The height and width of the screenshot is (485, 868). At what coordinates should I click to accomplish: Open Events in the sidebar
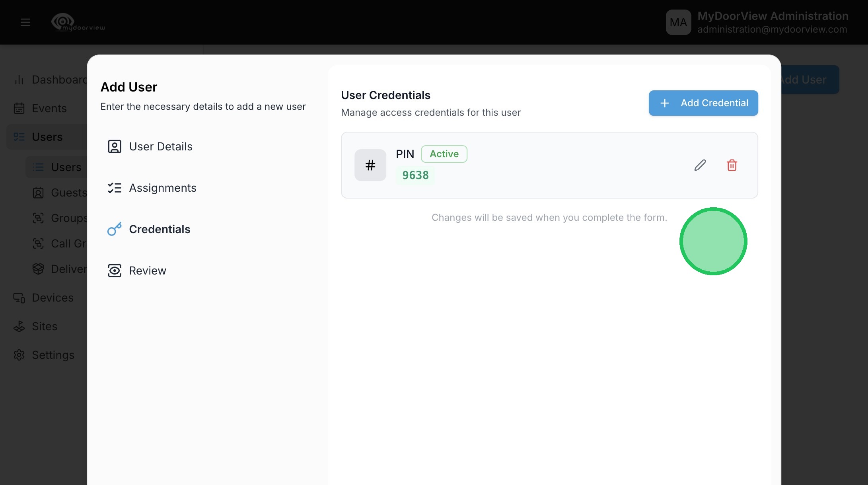coord(49,108)
